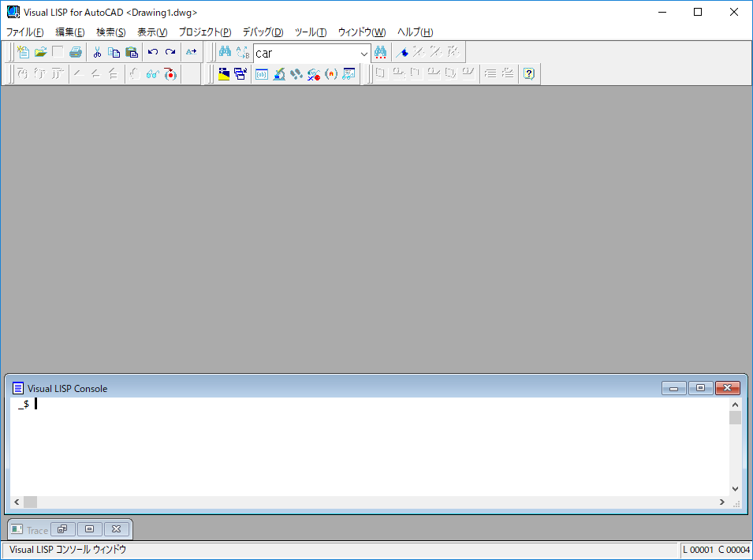Create a new file with the toolbar icon
The width and height of the screenshot is (753, 560).
23,52
